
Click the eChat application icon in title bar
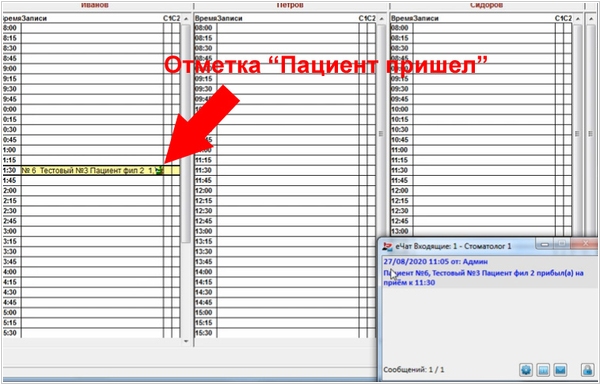point(388,246)
